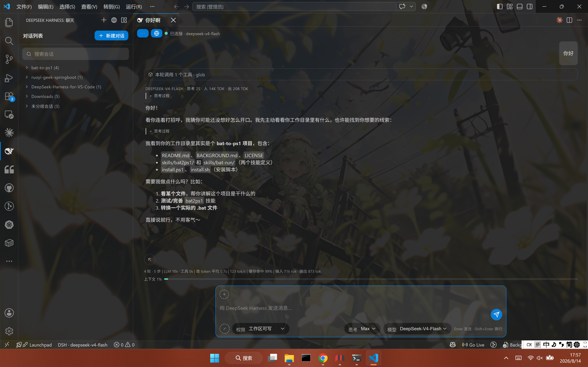Open Google Chrome from the taskbar

click(x=323, y=358)
